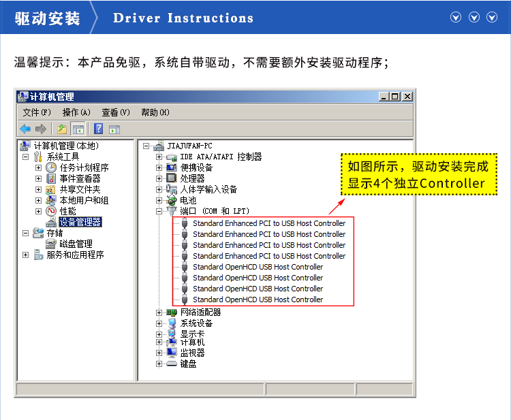Click the Forward arrow toolbar icon
This screenshot has width=511, height=420.
[x=41, y=129]
